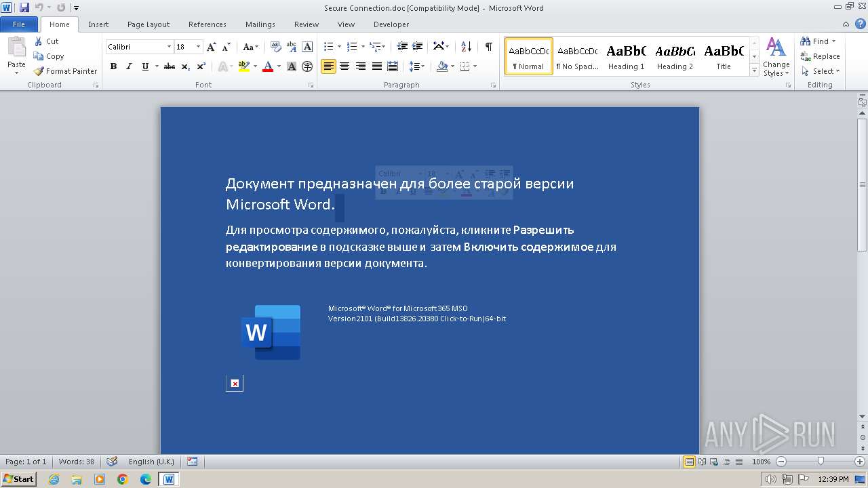Open Internet Explorer from the taskbar
The height and width of the screenshot is (488, 868).
pyautogui.click(x=54, y=479)
